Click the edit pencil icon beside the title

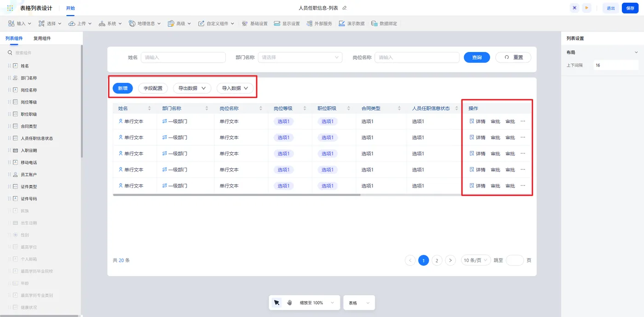(345, 8)
